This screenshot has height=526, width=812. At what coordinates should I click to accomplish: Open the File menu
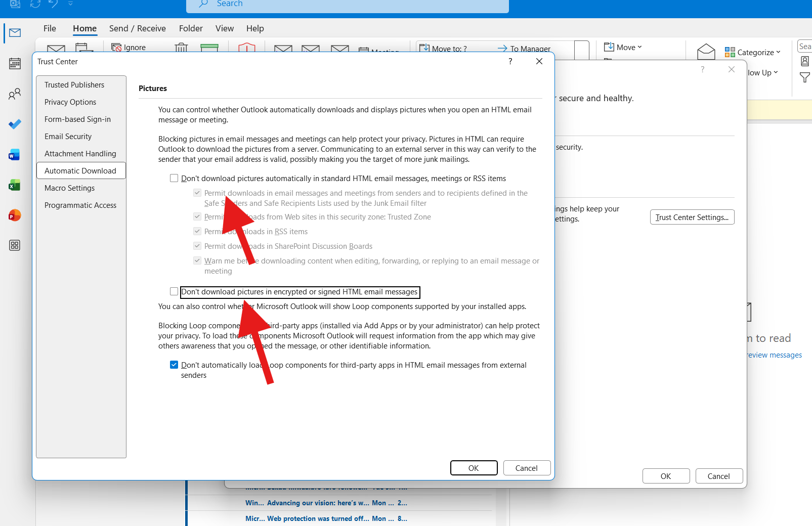tap(50, 28)
